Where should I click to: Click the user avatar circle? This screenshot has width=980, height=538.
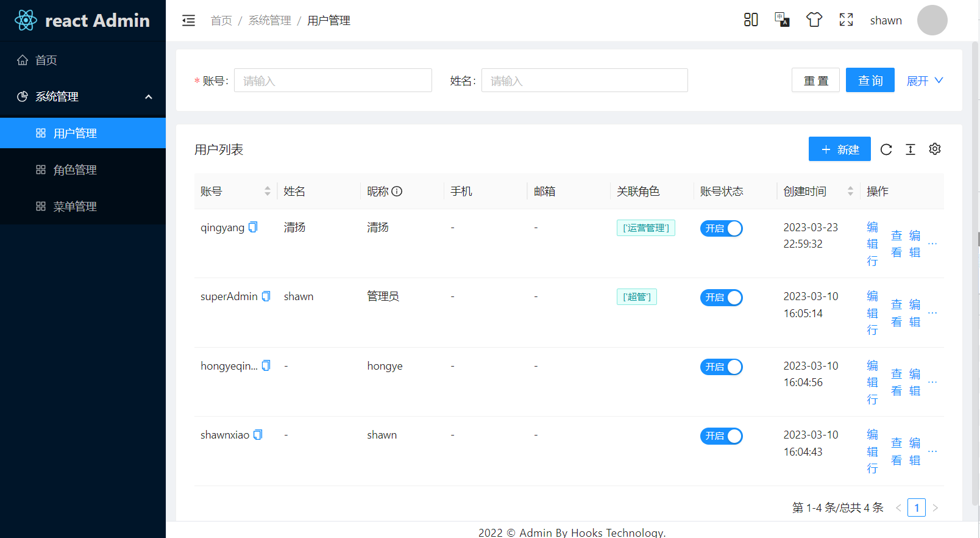(932, 20)
